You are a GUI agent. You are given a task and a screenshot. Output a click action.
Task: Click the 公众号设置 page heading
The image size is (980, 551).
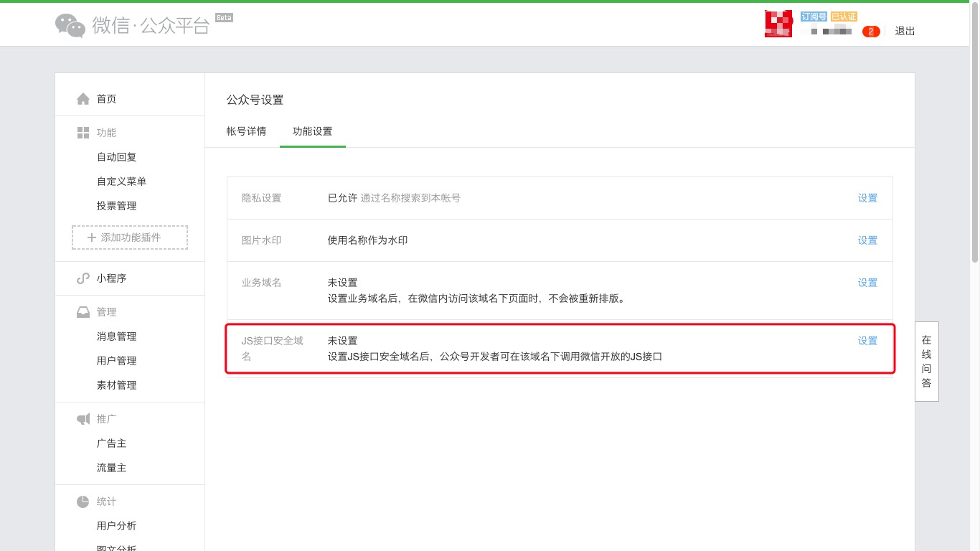point(255,100)
